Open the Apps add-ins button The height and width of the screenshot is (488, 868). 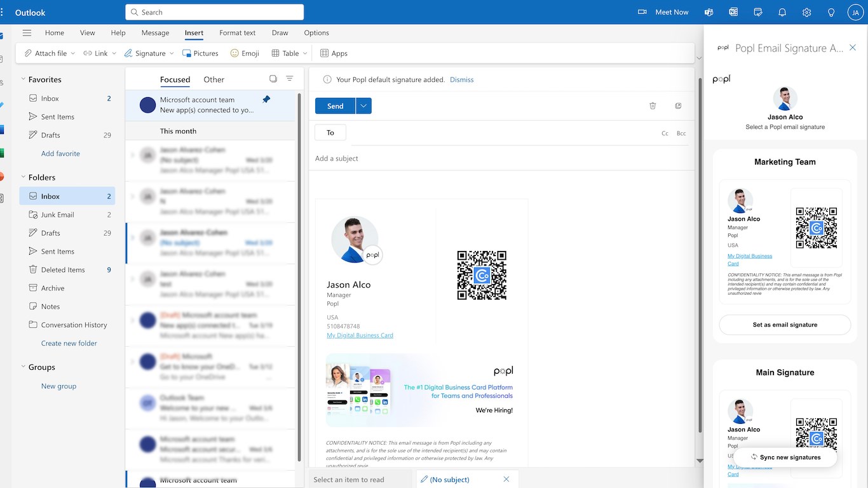coord(334,53)
